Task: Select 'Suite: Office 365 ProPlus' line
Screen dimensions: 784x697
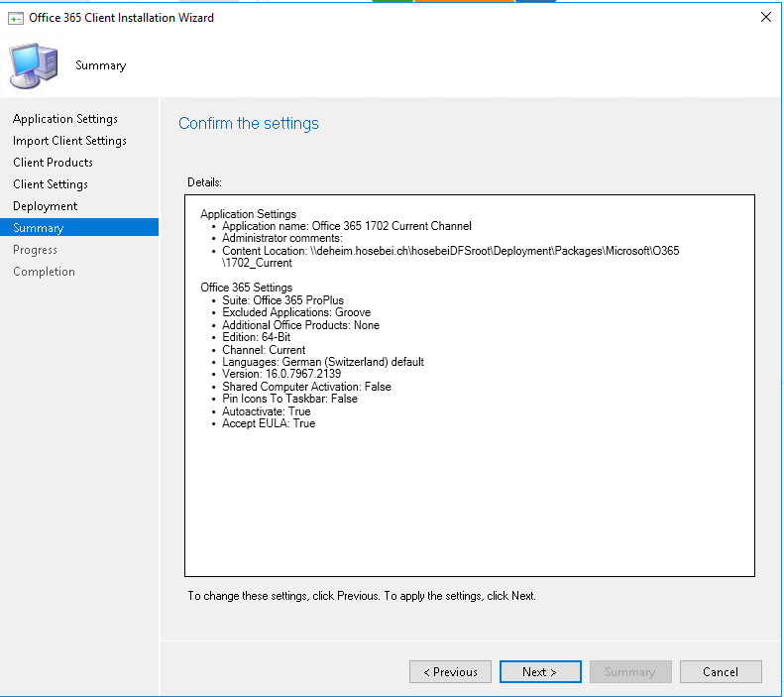Action: 283,300
